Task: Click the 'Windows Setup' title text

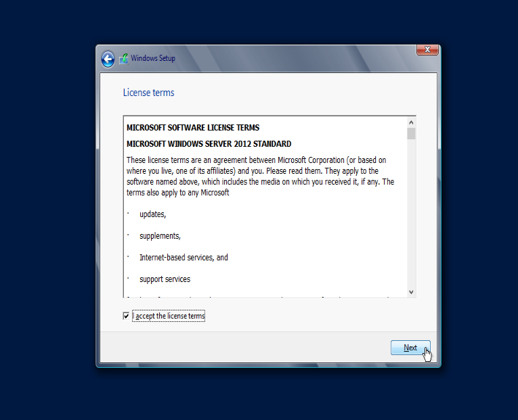Action: click(x=153, y=58)
